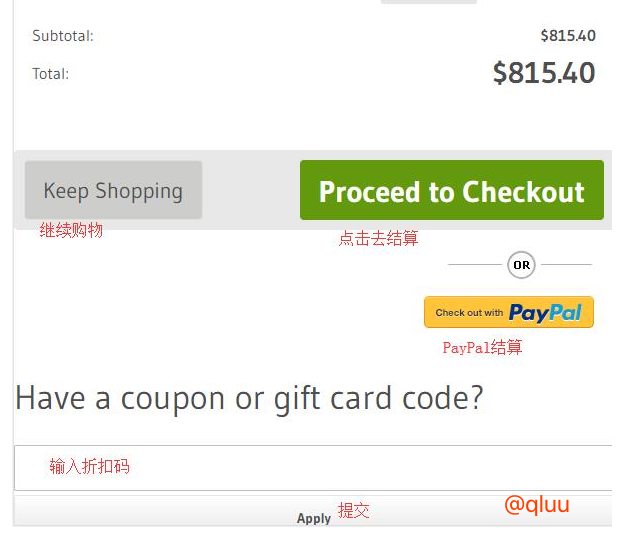Screen dimensions: 639x542
Task: Click the circular OR divider badge
Action: pyautogui.click(x=521, y=265)
